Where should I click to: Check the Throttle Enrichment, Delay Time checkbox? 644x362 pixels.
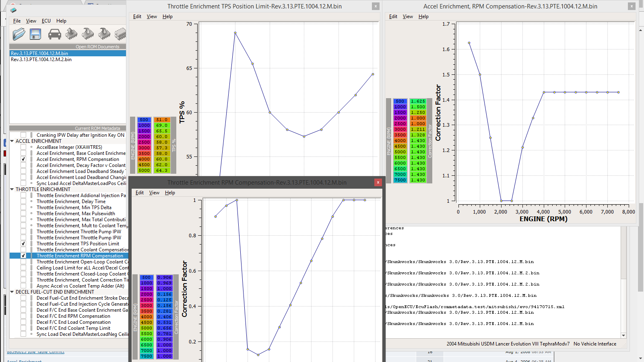point(23,202)
